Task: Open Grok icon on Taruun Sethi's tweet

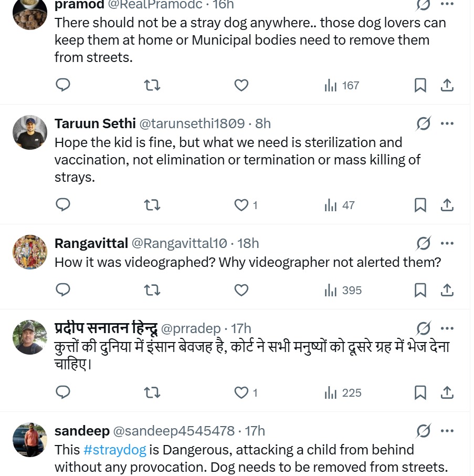Action: coord(424,123)
